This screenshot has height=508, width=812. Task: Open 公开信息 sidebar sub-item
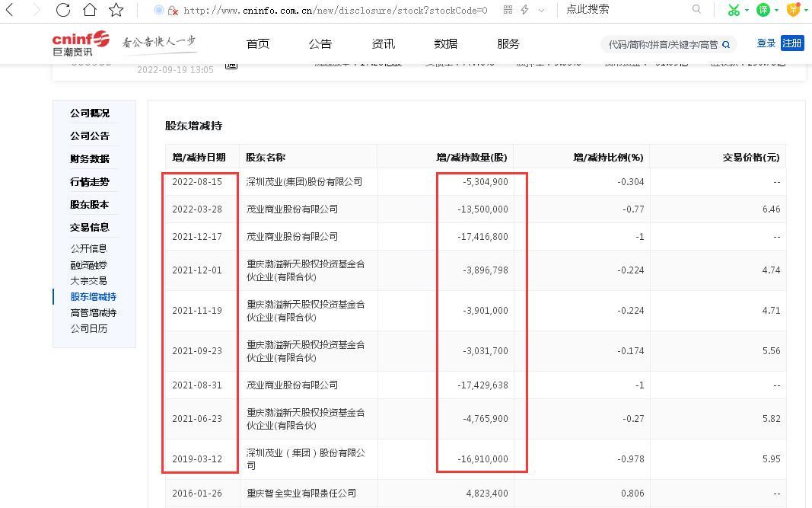point(88,249)
